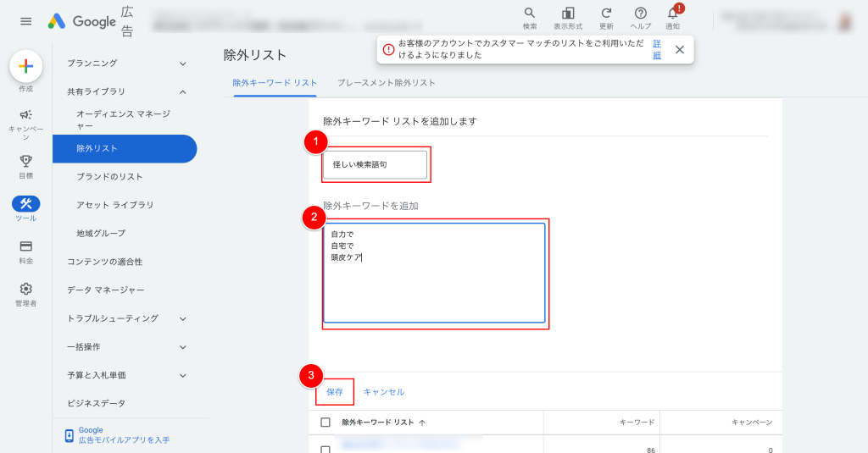The image size is (868, 453).
Task: Click the 保存 save button
Action: pyautogui.click(x=335, y=392)
